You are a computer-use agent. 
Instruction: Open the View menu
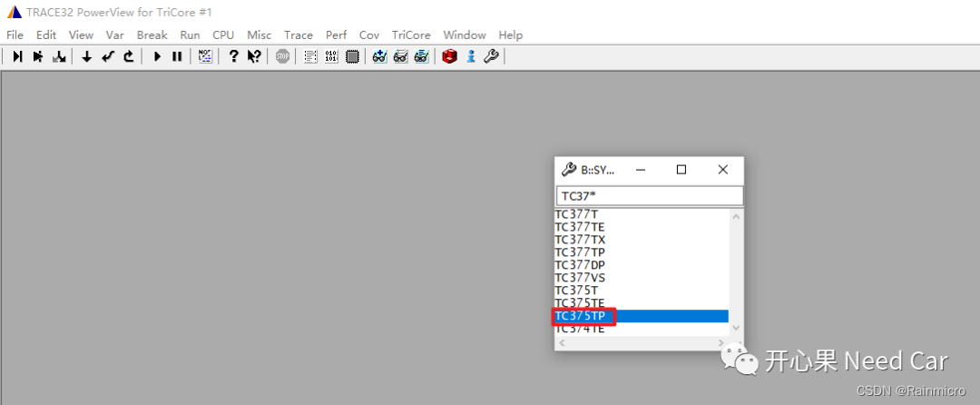[82, 35]
